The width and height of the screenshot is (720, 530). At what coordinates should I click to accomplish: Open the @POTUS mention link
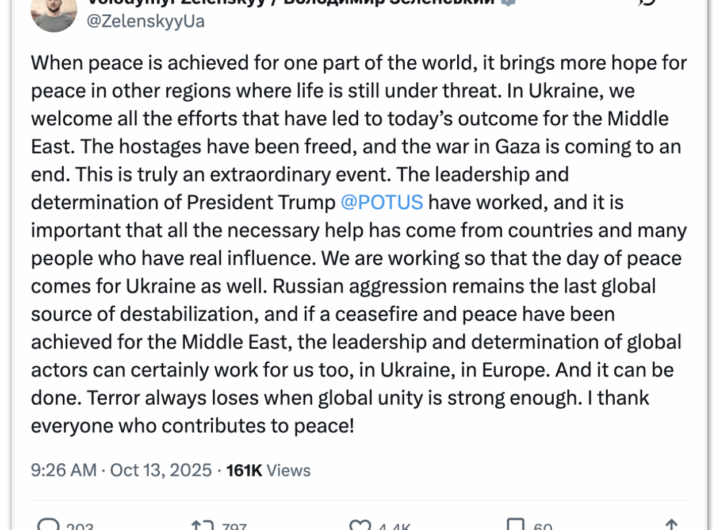382,202
